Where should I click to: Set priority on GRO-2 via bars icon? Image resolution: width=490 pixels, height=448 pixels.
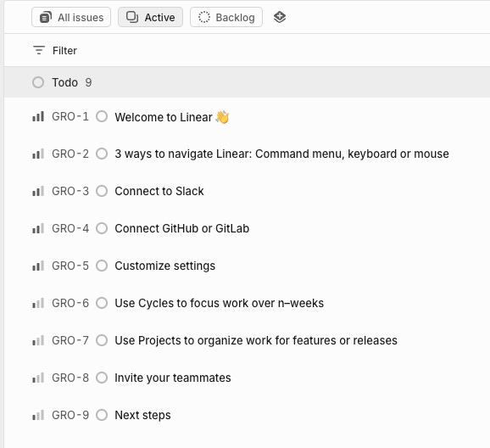pyautogui.click(x=38, y=154)
